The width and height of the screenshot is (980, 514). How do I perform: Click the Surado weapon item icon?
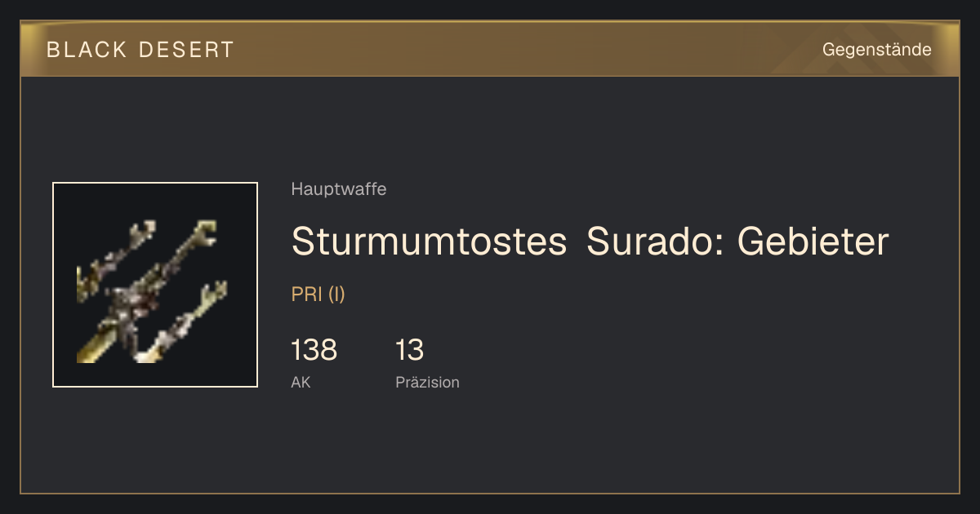pyautogui.click(x=155, y=285)
